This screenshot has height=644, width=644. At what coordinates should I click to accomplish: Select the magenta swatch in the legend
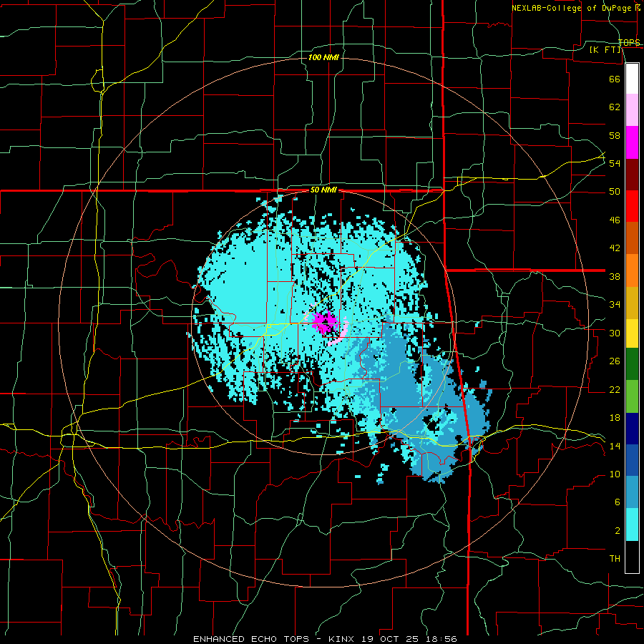[632, 142]
